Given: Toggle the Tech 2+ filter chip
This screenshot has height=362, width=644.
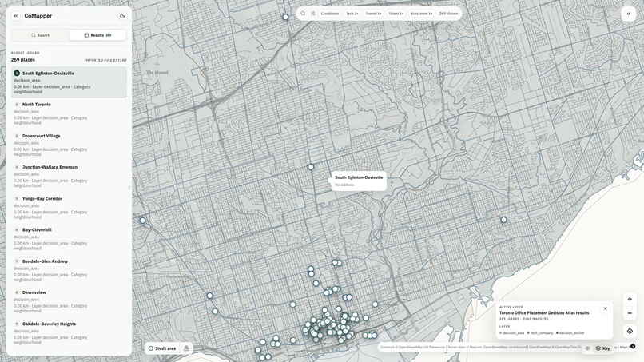Looking at the screenshot, I should click(352, 14).
